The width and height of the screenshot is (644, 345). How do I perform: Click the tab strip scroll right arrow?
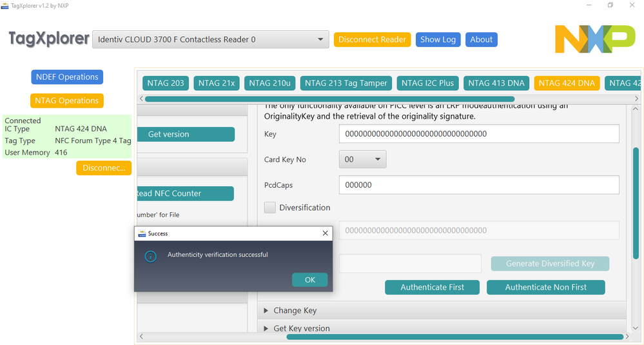pyautogui.click(x=637, y=99)
